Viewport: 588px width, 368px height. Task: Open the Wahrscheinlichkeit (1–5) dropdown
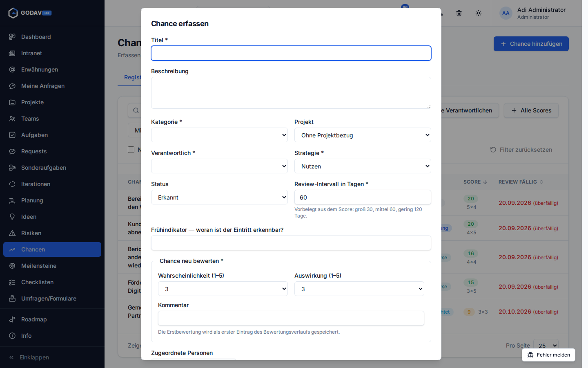pyautogui.click(x=223, y=289)
